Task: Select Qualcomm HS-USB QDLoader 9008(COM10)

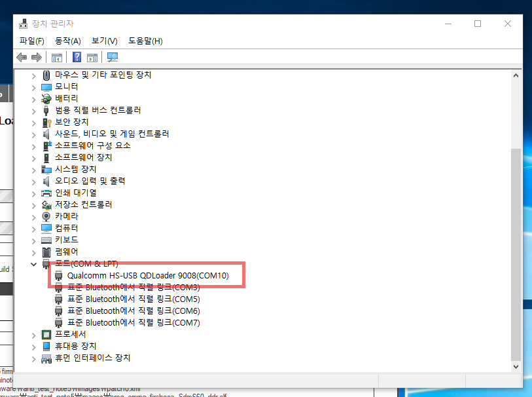Action: coord(148,275)
